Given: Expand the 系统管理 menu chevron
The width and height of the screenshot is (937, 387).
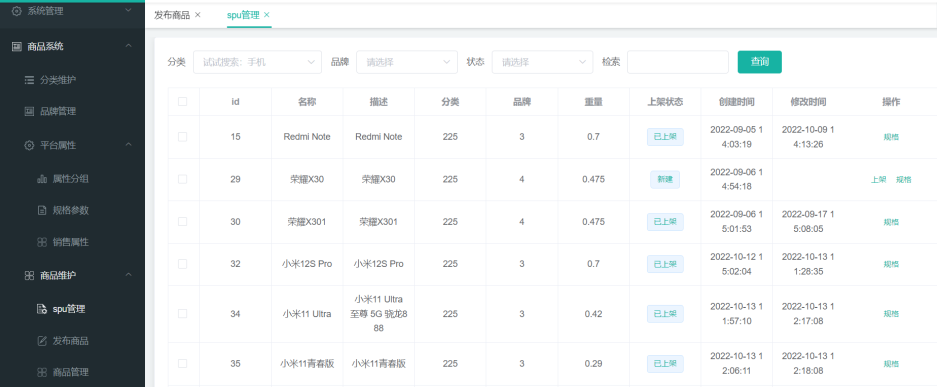Looking at the screenshot, I should click(128, 11).
